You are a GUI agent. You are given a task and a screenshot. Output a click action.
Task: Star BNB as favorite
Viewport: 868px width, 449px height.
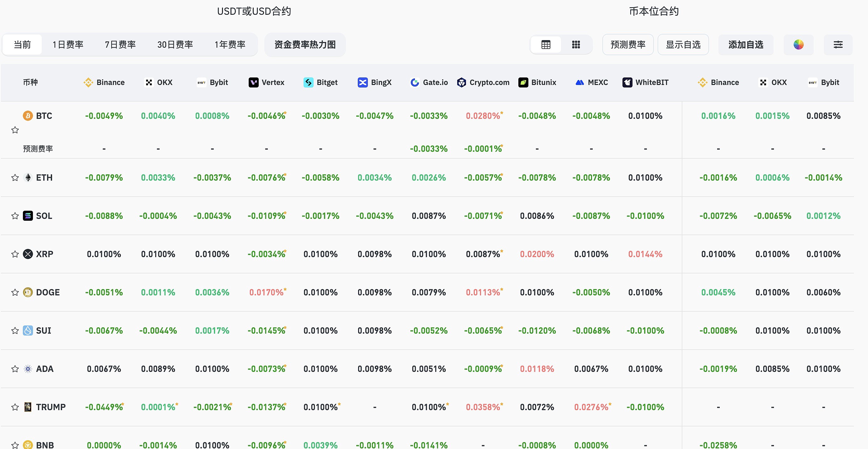coord(15,445)
